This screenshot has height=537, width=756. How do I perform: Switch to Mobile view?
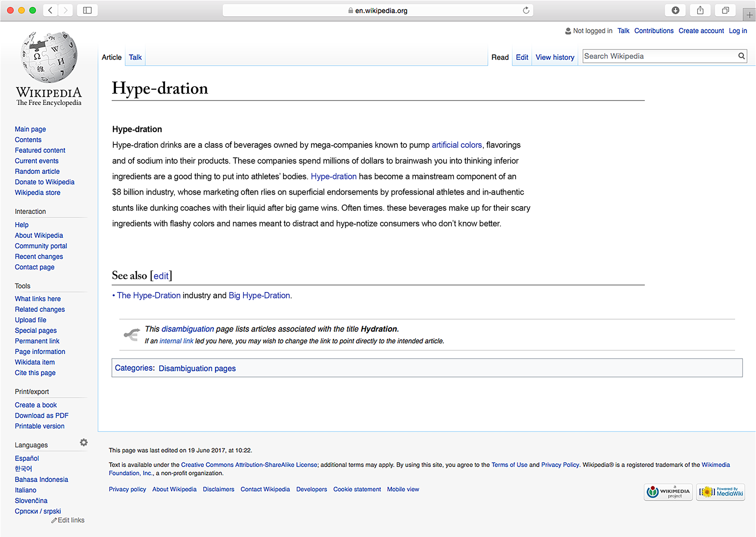403,489
